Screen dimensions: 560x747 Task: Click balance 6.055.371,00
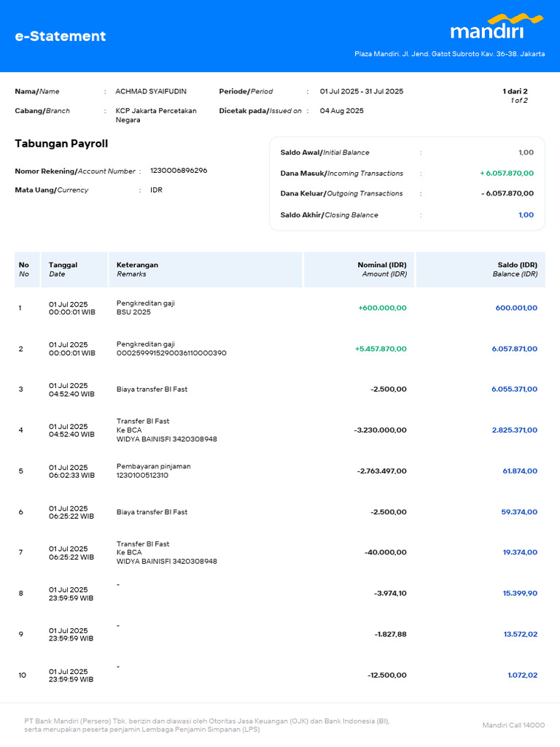click(x=514, y=390)
